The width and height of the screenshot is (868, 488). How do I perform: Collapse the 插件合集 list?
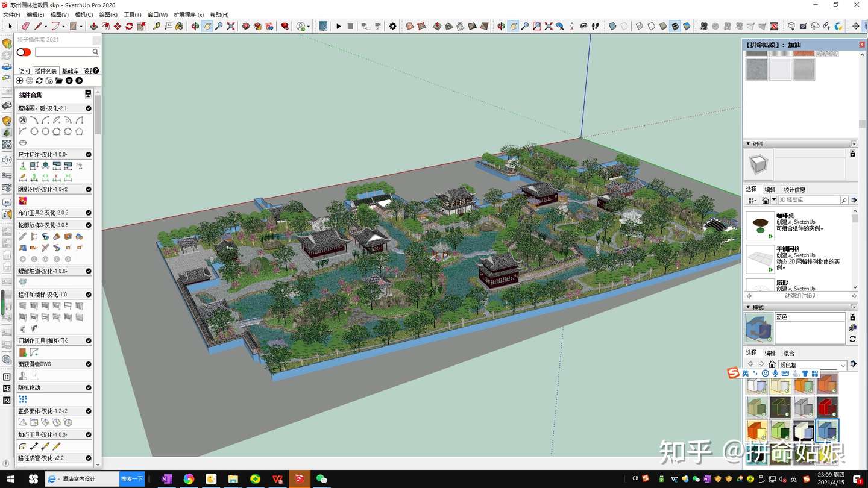pyautogui.click(x=88, y=94)
